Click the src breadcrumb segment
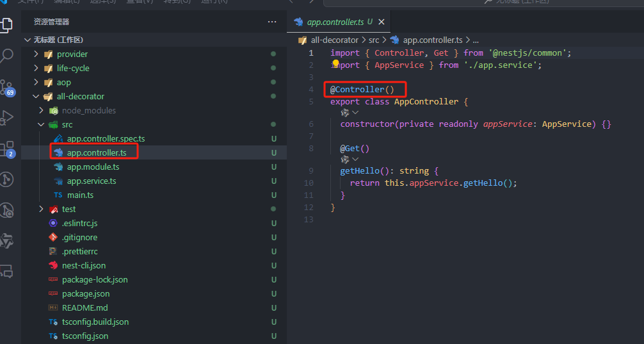This screenshot has height=344, width=644. [373, 40]
